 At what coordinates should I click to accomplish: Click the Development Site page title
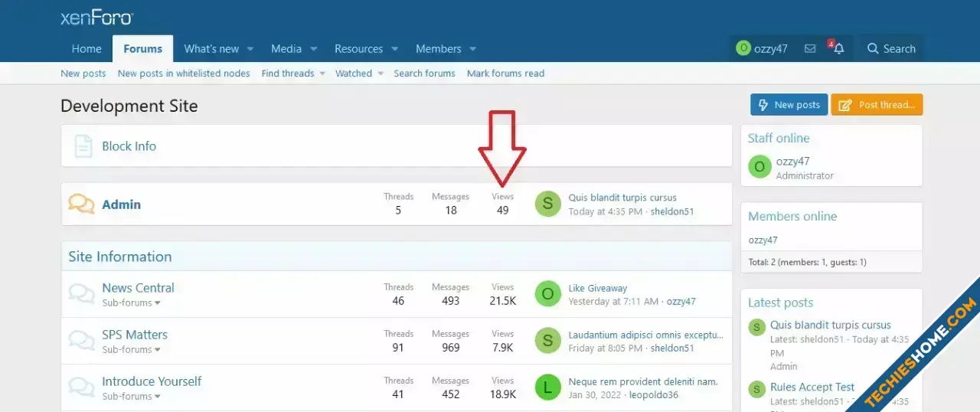[129, 106]
